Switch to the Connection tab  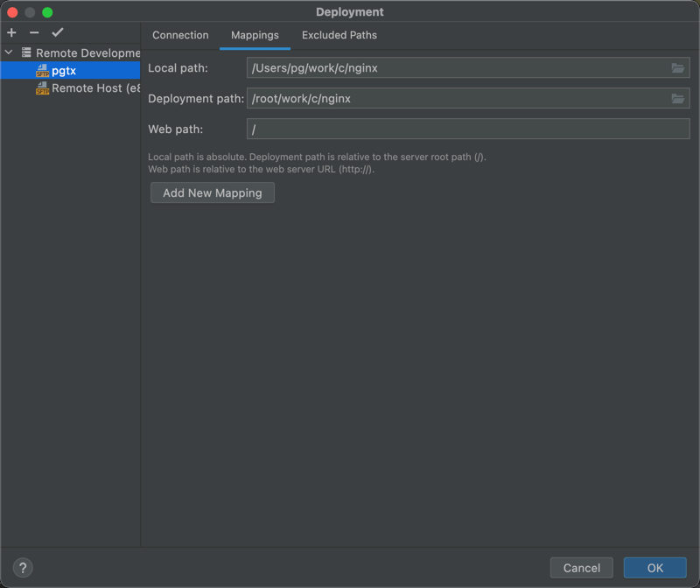pyautogui.click(x=180, y=35)
